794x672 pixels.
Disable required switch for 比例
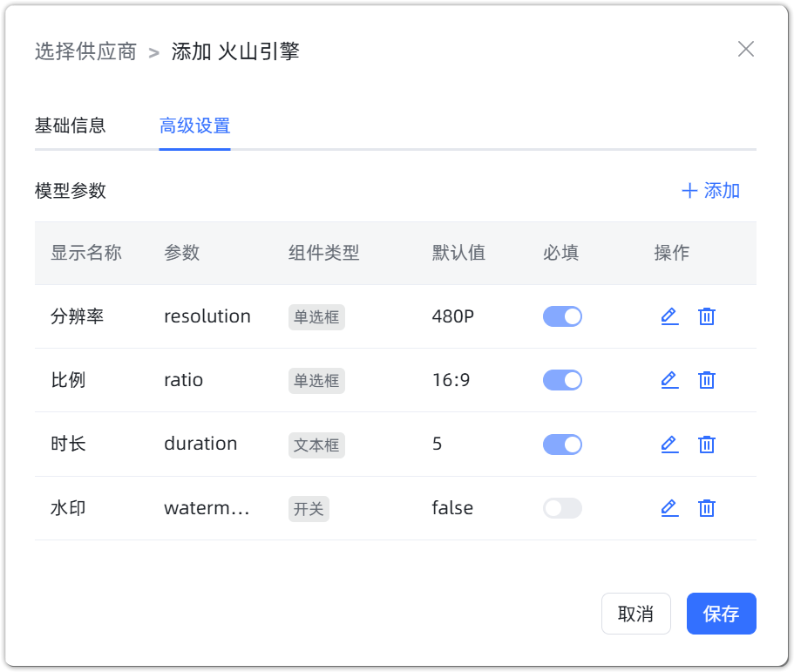pyautogui.click(x=562, y=380)
